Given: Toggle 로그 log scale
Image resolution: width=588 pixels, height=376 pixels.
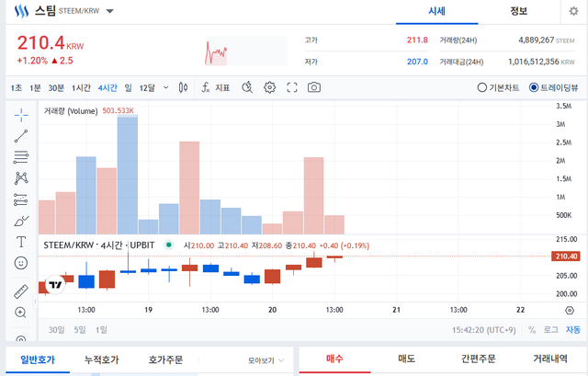Looking at the screenshot, I should click(551, 330).
